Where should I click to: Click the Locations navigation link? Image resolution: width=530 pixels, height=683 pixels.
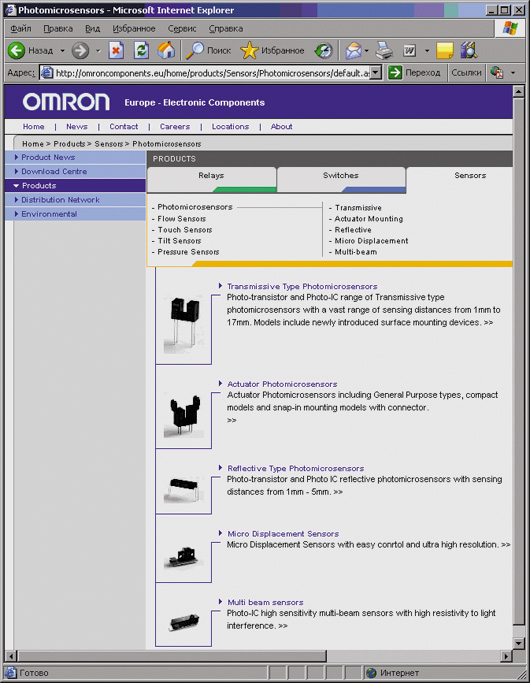point(230,126)
